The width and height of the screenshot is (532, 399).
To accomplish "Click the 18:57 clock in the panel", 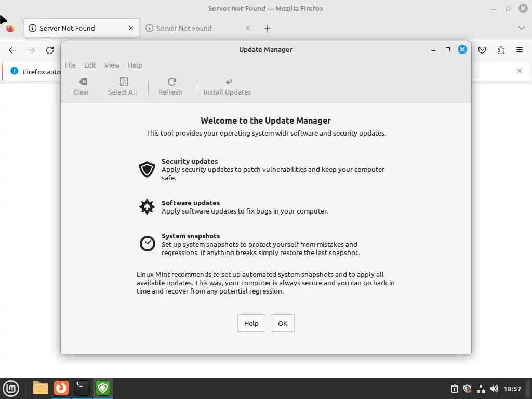I will click(512, 389).
